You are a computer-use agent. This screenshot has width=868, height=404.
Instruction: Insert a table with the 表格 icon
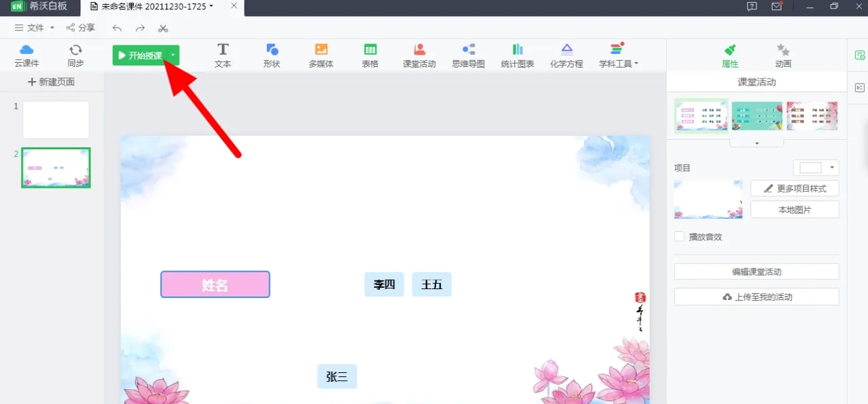[x=370, y=55]
